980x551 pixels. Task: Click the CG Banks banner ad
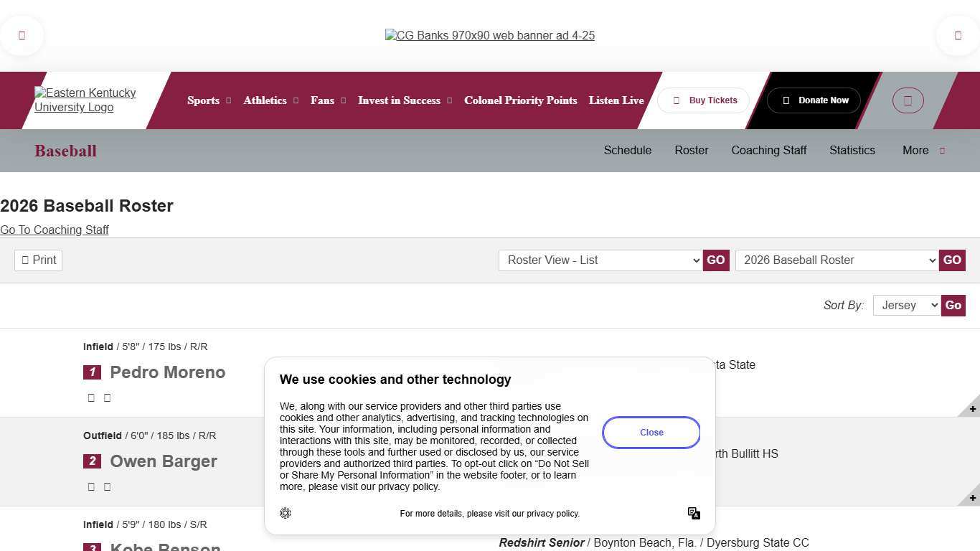tap(490, 36)
